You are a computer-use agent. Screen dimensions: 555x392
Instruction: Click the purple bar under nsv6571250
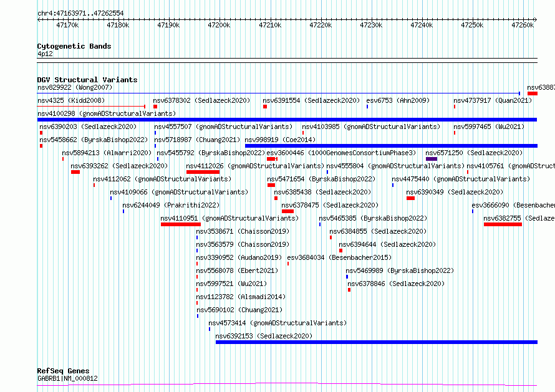tap(432, 159)
